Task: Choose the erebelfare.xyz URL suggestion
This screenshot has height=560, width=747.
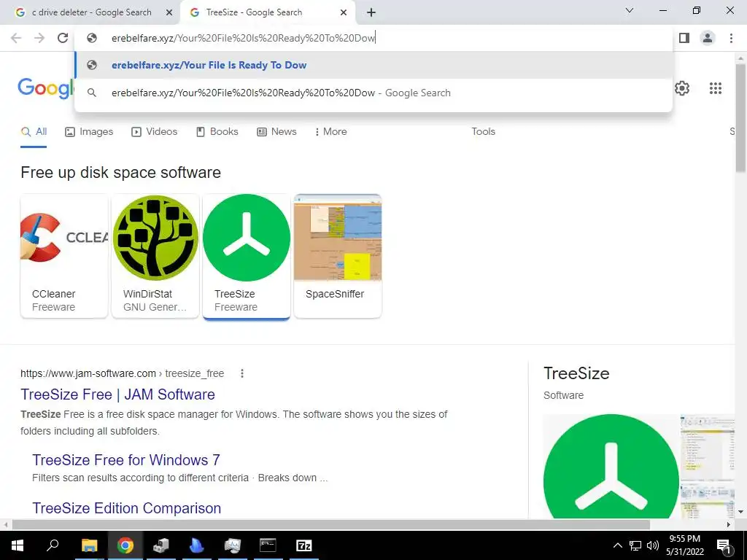Action: [373, 65]
